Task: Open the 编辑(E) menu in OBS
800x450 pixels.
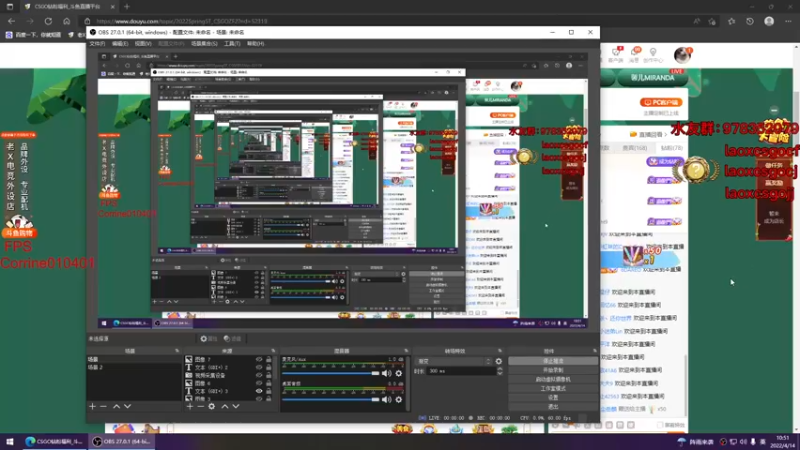Action: tap(120, 44)
